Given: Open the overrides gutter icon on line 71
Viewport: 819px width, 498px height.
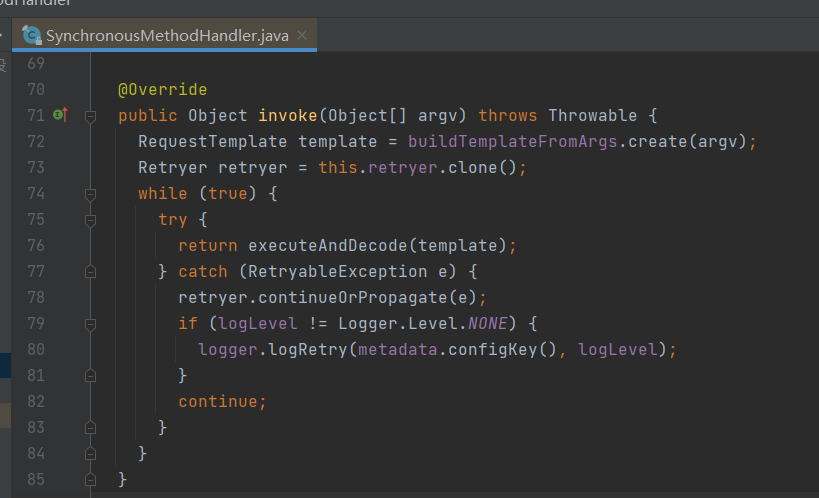Looking at the screenshot, I should (x=61, y=115).
